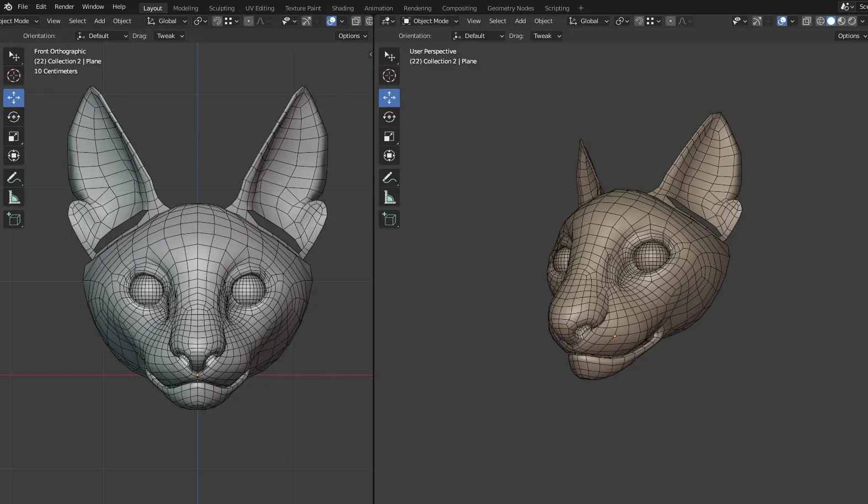Switch to the Sculpting workspace tab
Viewport: 868px width, 504px height.
pos(221,8)
